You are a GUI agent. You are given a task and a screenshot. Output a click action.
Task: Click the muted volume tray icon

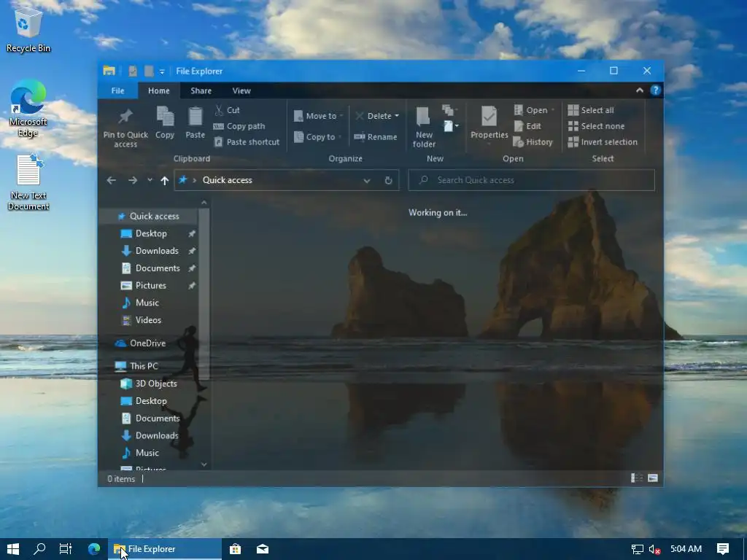click(x=654, y=550)
